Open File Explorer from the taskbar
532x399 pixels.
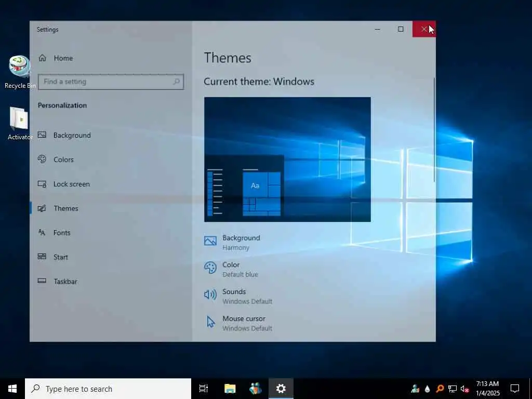click(230, 389)
